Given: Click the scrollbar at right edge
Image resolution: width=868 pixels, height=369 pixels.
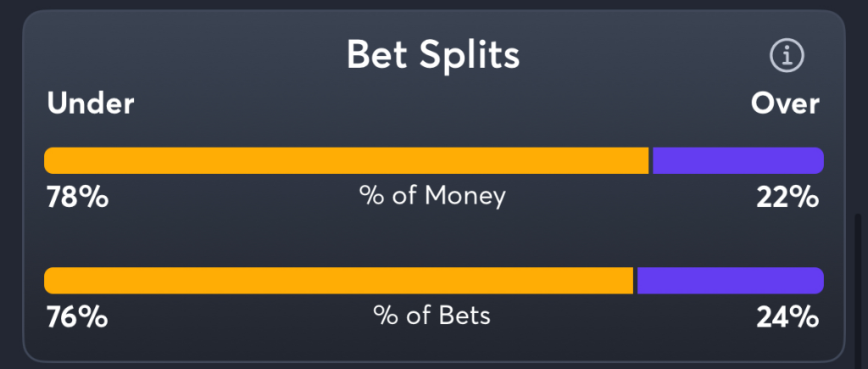Looking at the screenshot, I should pyautogui.click(x=858, y=290).
